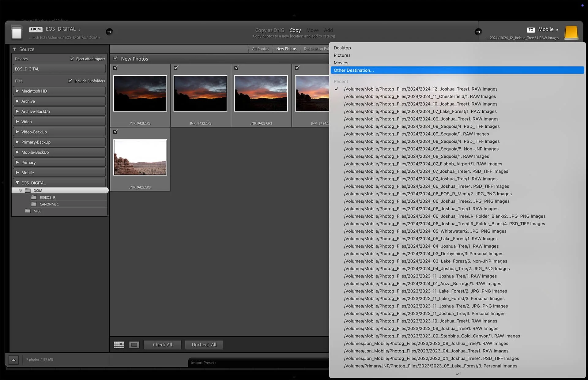Image resolution: width=588 pixels, height=380 pixels.
Task: Click the yellow destination drive icon
Action: click(x=571, y=32)
